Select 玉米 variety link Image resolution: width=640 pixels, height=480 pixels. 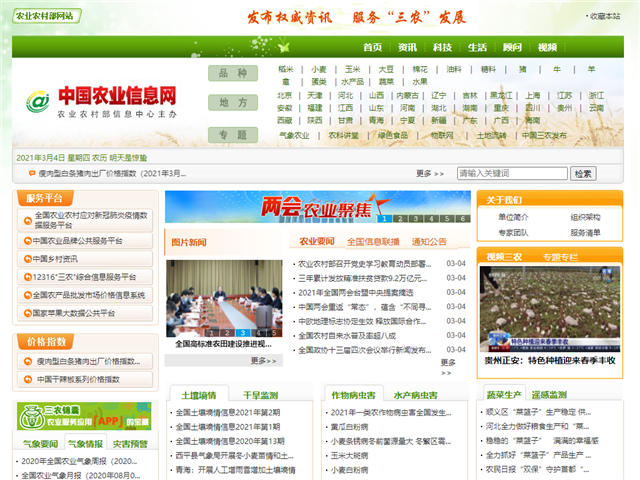[352, 69]
